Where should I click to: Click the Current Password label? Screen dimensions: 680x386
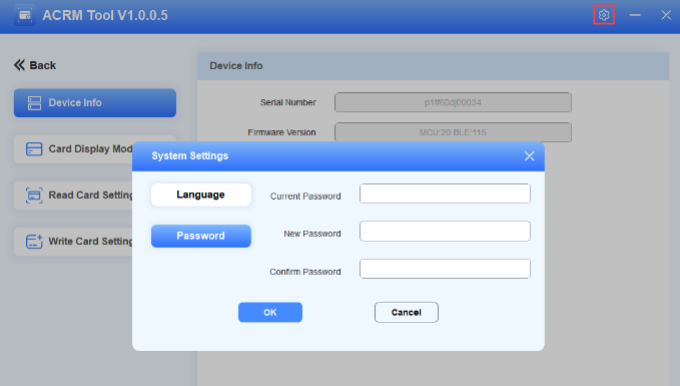click(x=305, y=196)
